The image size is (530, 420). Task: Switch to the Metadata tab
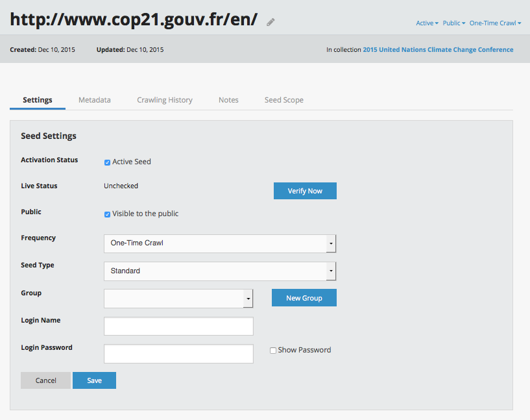(95, 100)
